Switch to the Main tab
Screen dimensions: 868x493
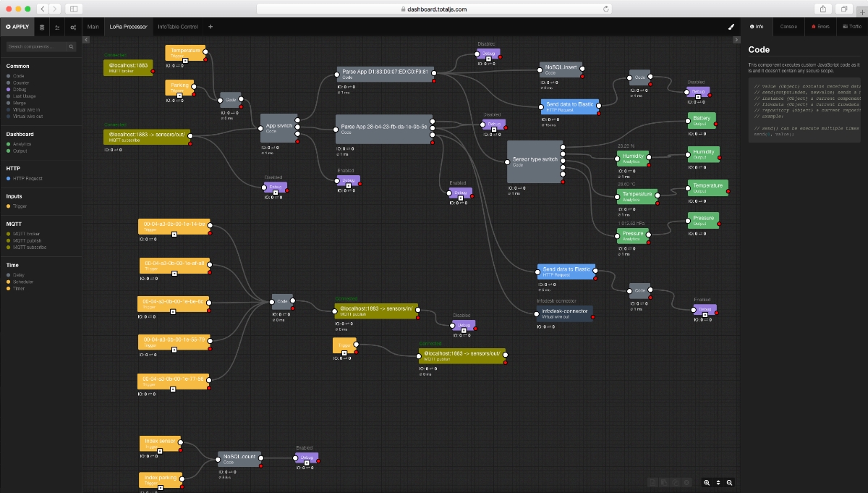point(93,27)
